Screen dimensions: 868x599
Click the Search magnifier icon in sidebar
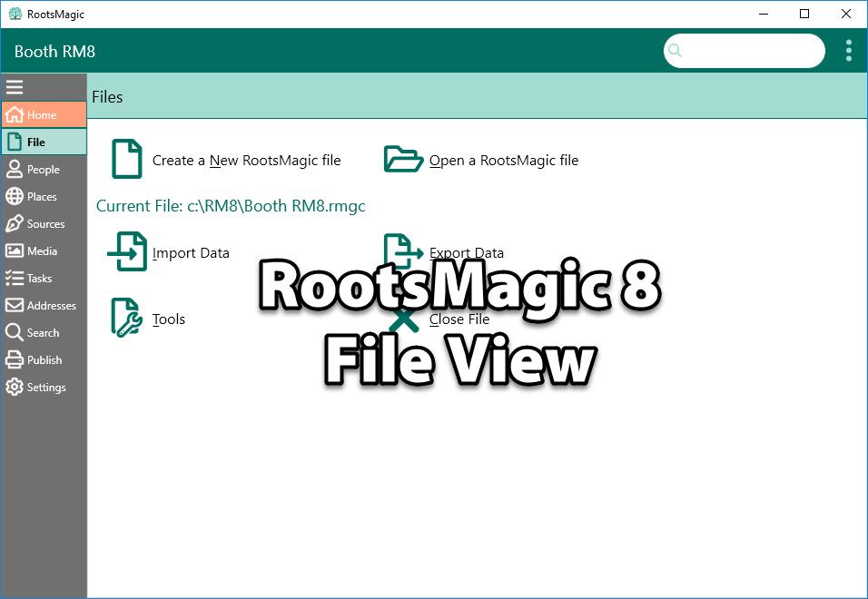[x=15, y=332]
